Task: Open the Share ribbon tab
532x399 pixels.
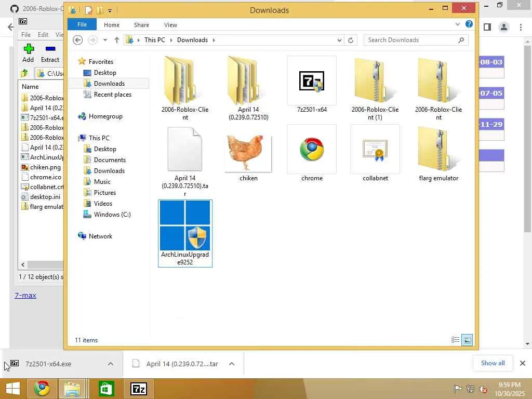Action: click(x=141, y=25)
